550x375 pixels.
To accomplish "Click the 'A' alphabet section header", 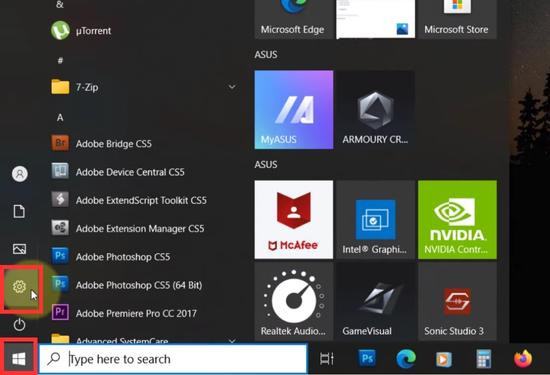I will click(x=60, y=118).
